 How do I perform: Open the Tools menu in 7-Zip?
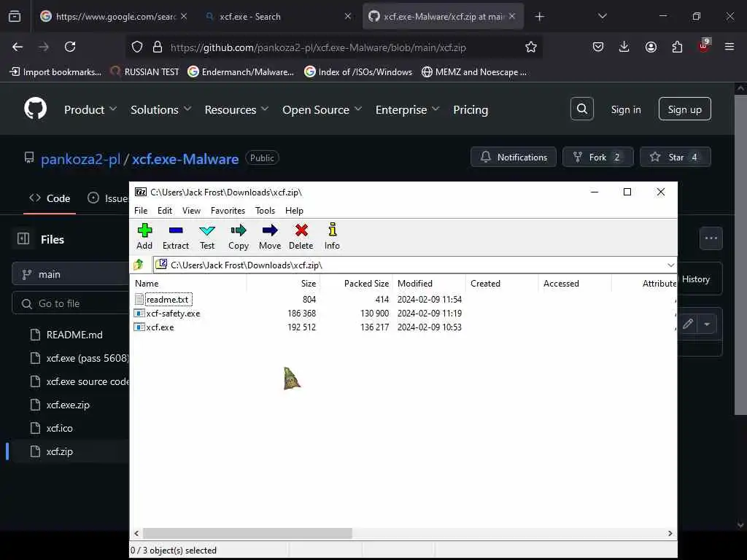[x=265, y=211]
